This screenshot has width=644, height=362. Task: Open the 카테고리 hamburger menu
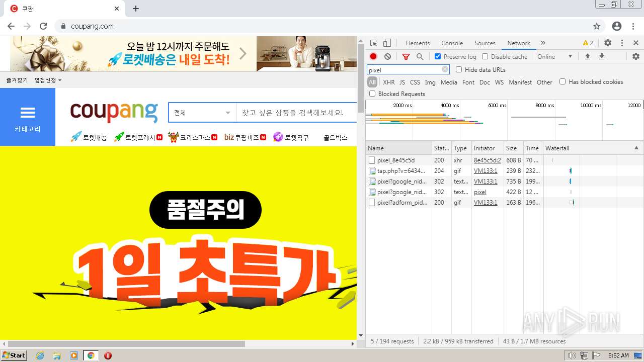pos(28,117)
